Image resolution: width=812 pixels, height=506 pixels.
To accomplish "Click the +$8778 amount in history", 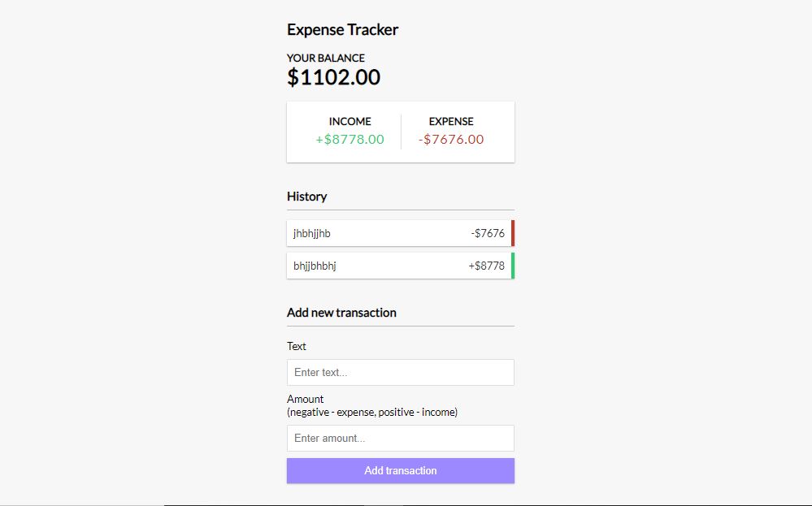I will coord(486,266).
